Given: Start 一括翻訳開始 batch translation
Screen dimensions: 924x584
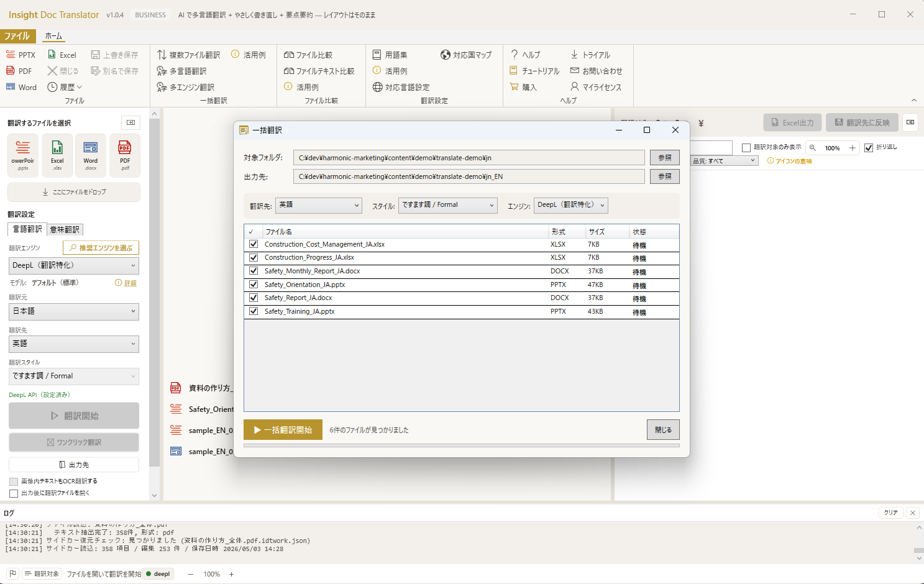Looking at the screenshot, I should tap(283, 430).
